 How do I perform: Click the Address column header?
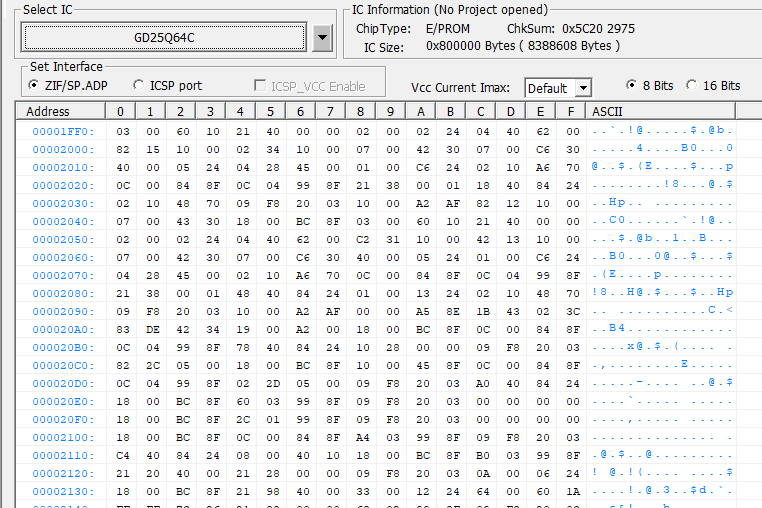click(x=48, y=111)
